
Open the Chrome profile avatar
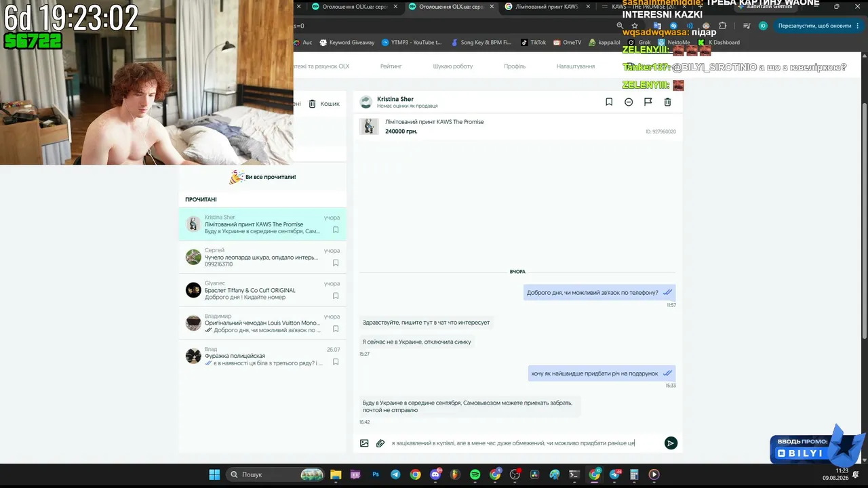(x=763, y=26)
